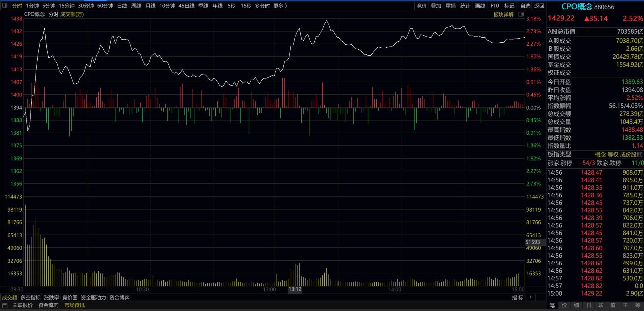The width and height of the screenshot is (644, 311).
Task: Select the 主 tab in right panel
Action: coord(625,305)
